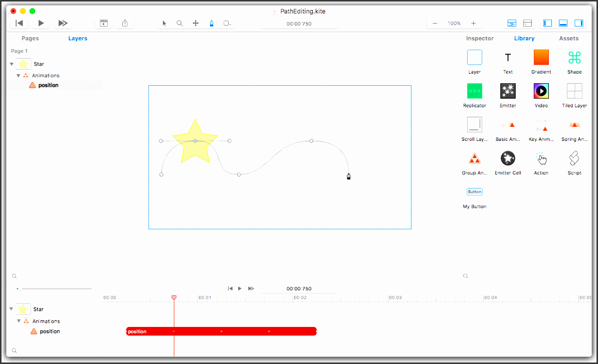Screen dimensions: 598x364
Task: Toggle the bottom timeline panel visibility
Action: [563, 23]
